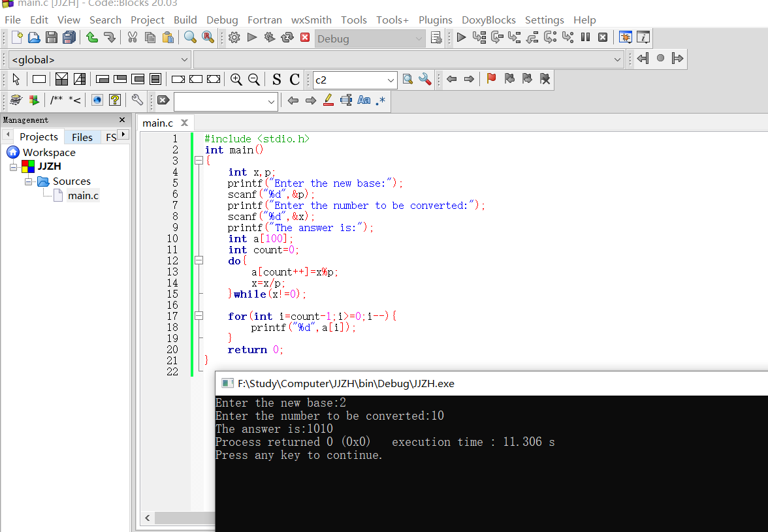Screen dimensions: 768x532
Task: Click the red Abort build icon
Action: point(305,38)
